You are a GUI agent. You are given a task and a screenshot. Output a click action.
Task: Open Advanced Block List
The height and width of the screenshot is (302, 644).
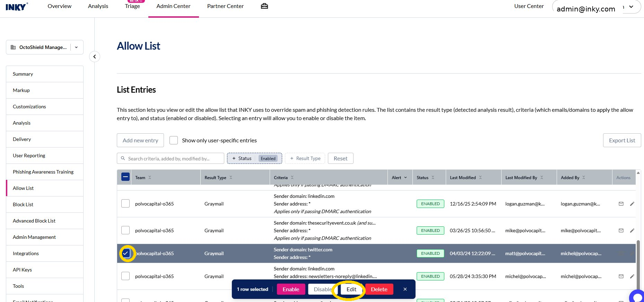pos(45,221)
